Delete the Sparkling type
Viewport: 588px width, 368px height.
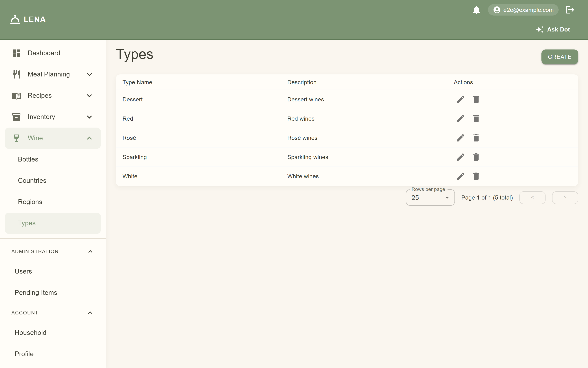pos(476,157)
